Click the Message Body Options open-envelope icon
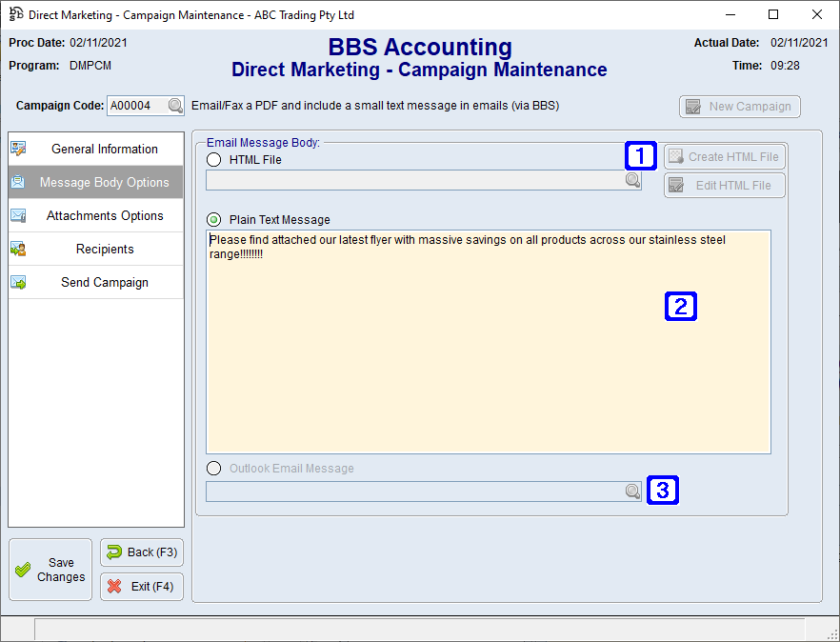This screenshot has height=642, width=840. [19, 182]
